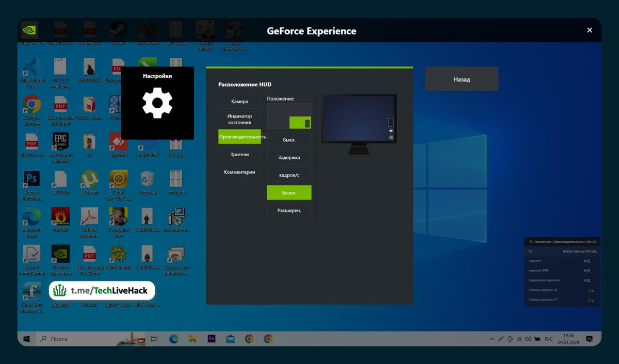
Task: Select the Камера HUD category
Action: tap(239, 102)
